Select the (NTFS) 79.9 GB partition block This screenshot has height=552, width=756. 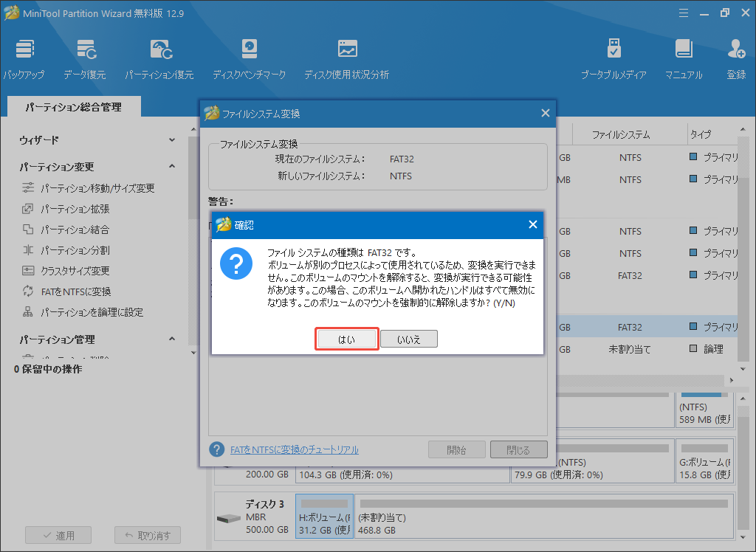tap(593, 462)
